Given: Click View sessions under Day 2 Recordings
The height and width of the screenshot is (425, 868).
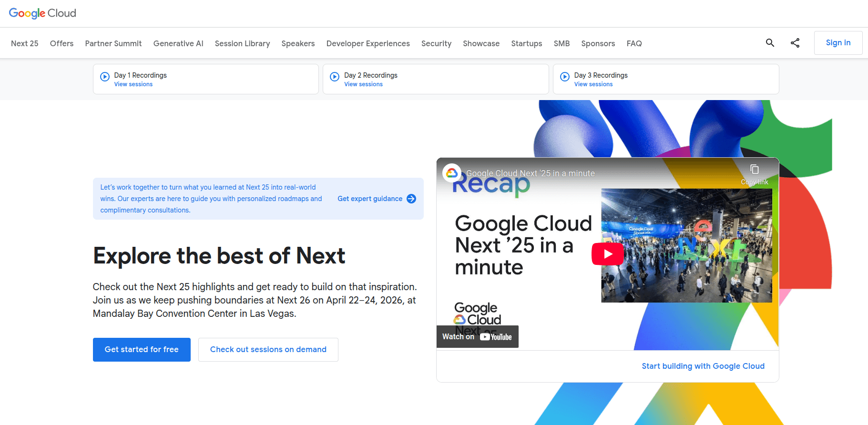Looking at the screenshot, I should 363,84.
